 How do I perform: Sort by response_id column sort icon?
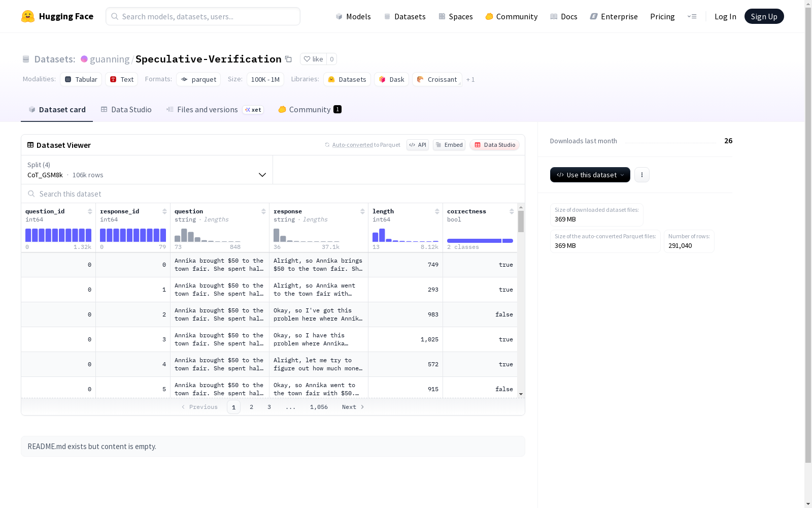[164, 211]
